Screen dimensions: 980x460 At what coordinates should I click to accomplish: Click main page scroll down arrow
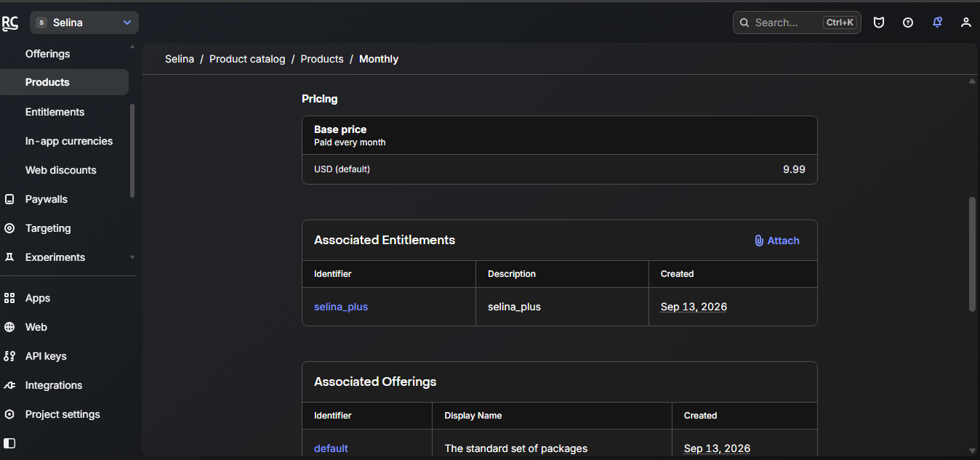tap(972, 451)
